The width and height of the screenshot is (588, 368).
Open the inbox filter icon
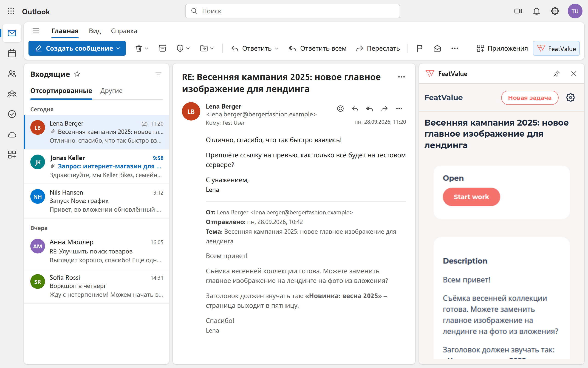click(158, 74)
